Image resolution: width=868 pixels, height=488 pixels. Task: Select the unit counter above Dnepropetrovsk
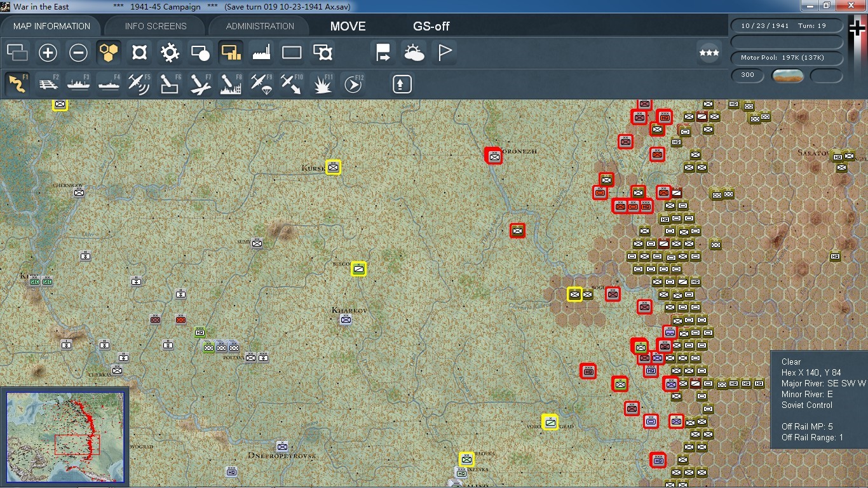[x=282, y=447]
